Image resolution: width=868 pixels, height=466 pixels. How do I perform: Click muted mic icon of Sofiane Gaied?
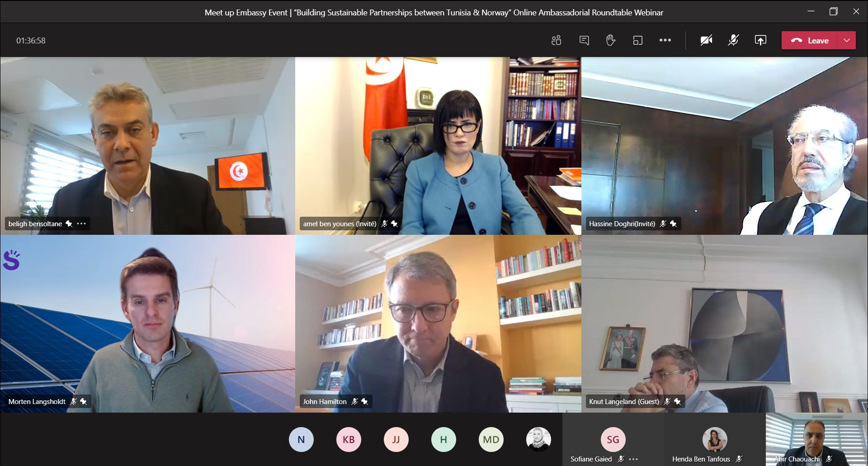point(621,459)
